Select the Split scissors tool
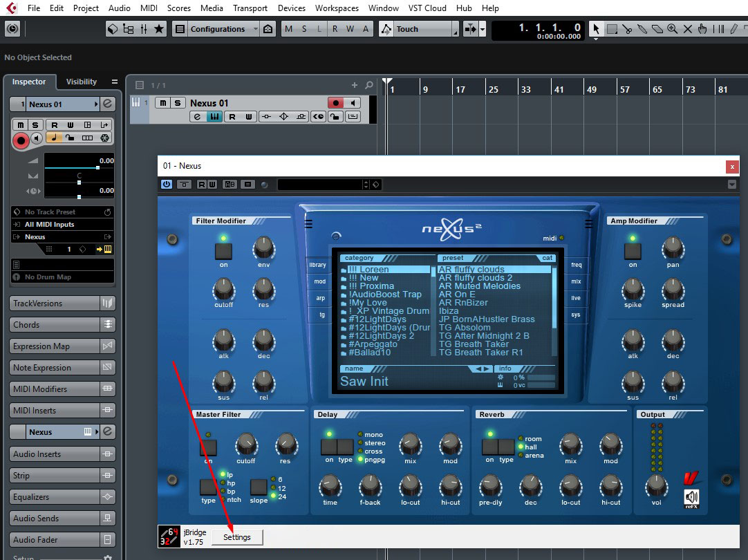The height and width of the screenshot is (560, 748). tap(627, 29)
